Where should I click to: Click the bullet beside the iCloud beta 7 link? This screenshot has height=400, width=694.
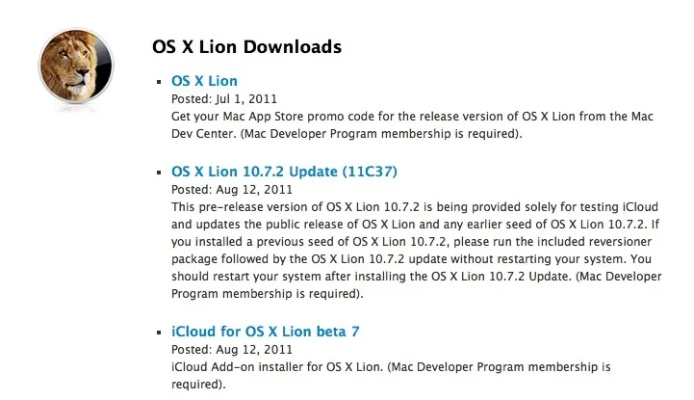(159, 331)
